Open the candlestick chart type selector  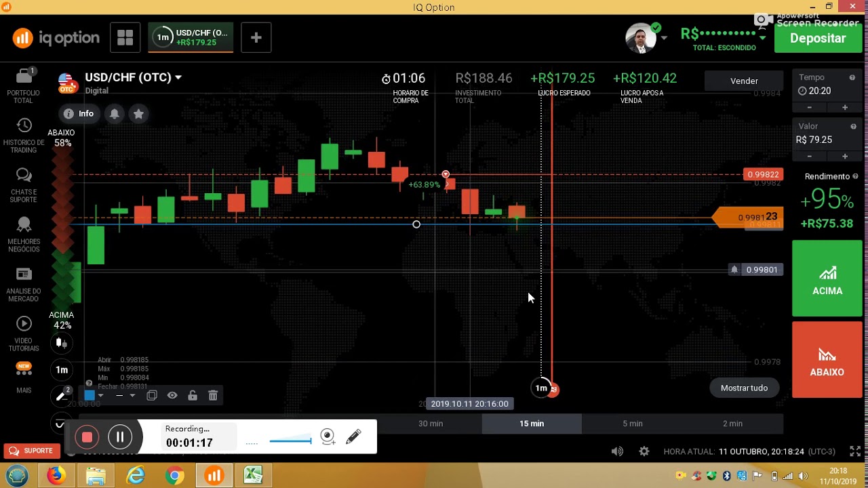click(62, 343)
